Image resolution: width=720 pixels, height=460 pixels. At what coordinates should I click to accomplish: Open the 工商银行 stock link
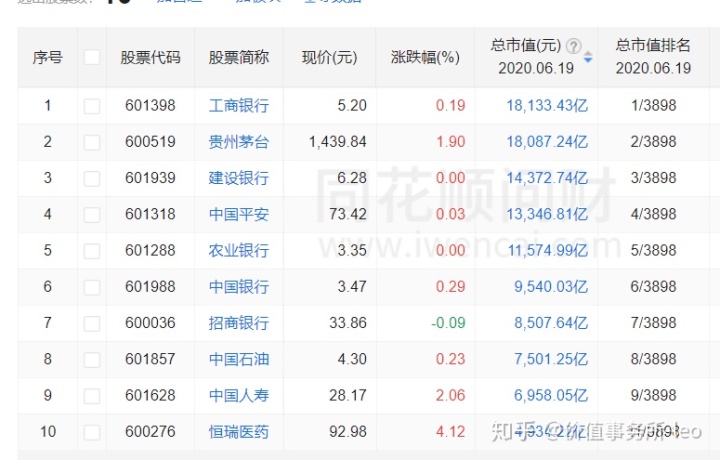pos(239,106)
